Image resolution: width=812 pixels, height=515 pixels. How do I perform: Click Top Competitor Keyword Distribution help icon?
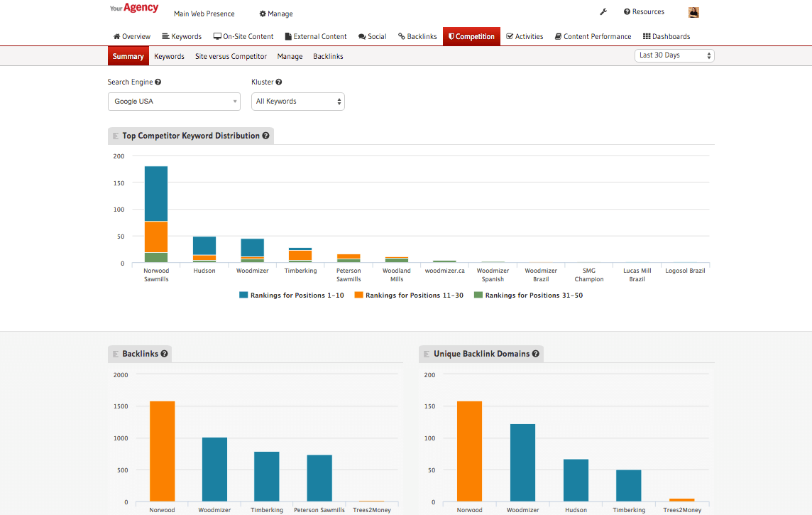[265, 136]
